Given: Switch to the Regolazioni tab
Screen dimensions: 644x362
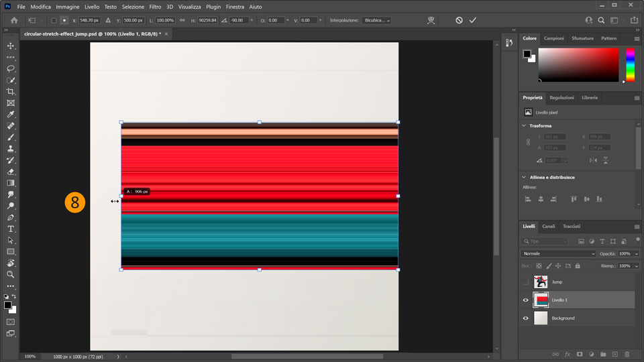Looking at the screenshot, I should pos(561,98).
